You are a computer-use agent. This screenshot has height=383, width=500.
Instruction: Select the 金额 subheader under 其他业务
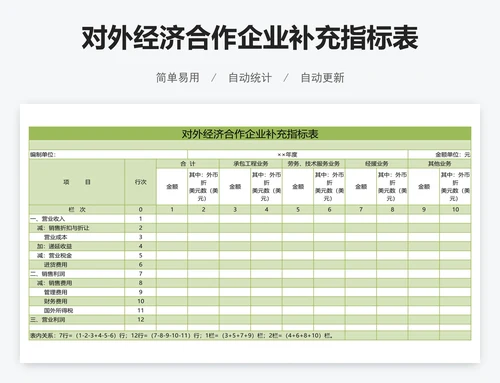[424, 187]
